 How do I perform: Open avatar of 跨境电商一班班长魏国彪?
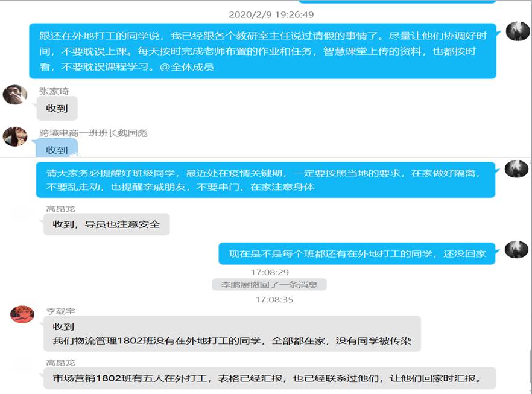pos(15,136)
